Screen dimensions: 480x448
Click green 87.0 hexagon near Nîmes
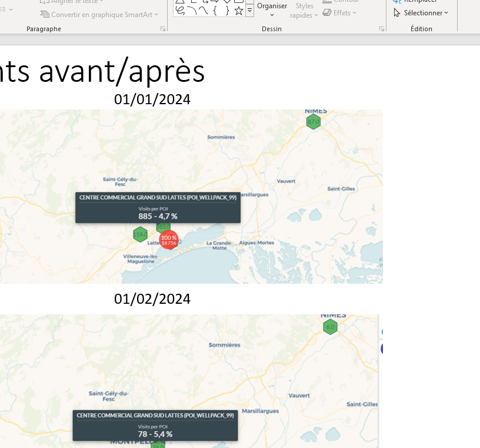(314, 122)
